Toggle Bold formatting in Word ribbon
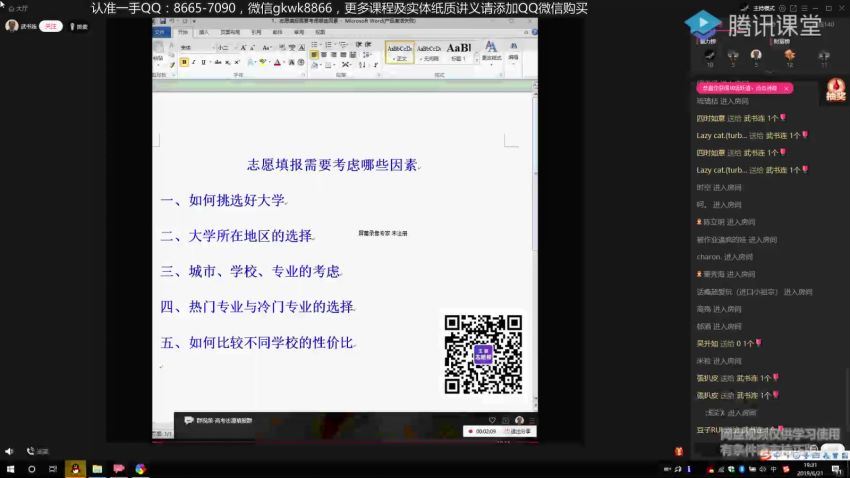This screenshot has width=850, height=478. [184, 62]
